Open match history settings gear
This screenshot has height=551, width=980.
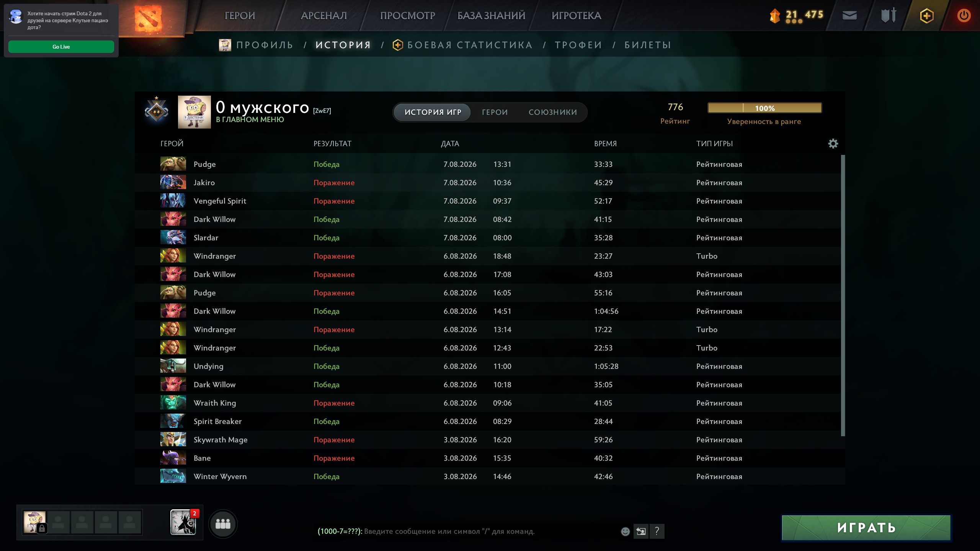coord(833,143)
